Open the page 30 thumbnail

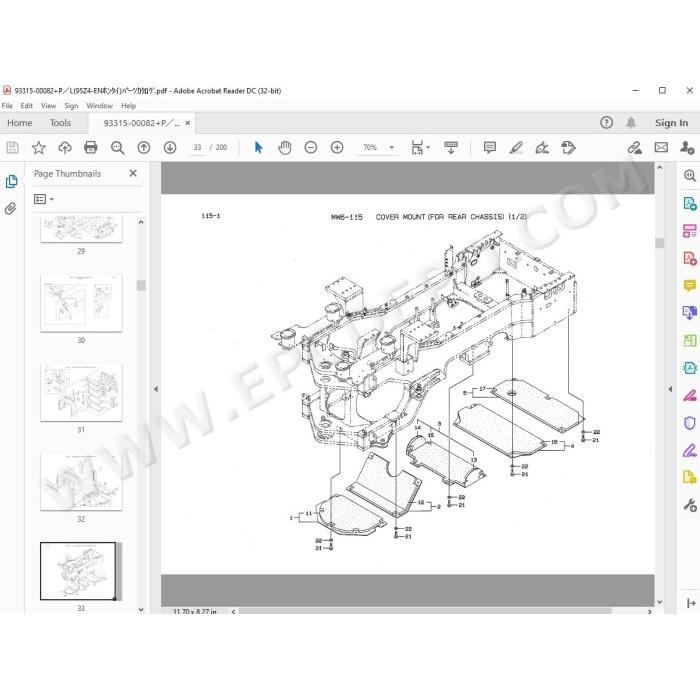click(81, 303)
